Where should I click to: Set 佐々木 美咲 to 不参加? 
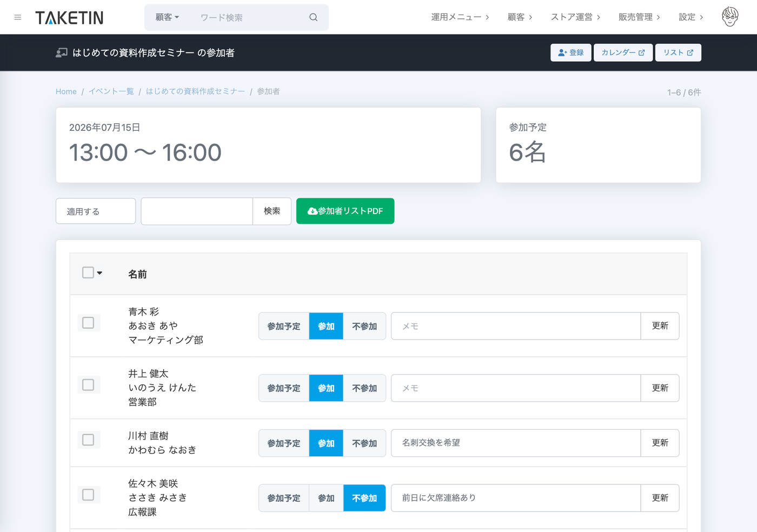tap(364, 498)
